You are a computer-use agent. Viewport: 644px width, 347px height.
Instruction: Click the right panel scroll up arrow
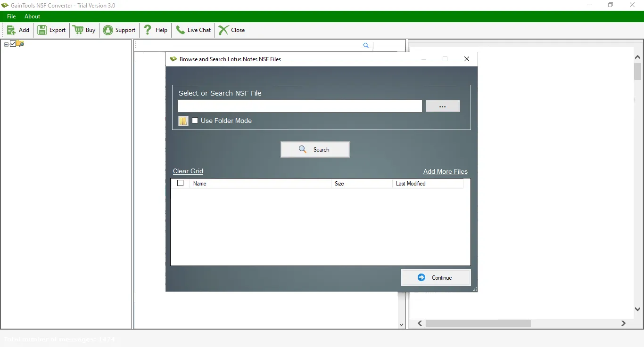(638, 57)
